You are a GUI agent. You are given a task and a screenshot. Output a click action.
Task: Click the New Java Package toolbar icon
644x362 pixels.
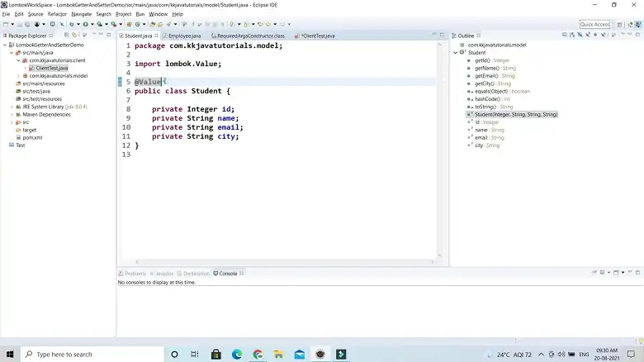point(129,24)
